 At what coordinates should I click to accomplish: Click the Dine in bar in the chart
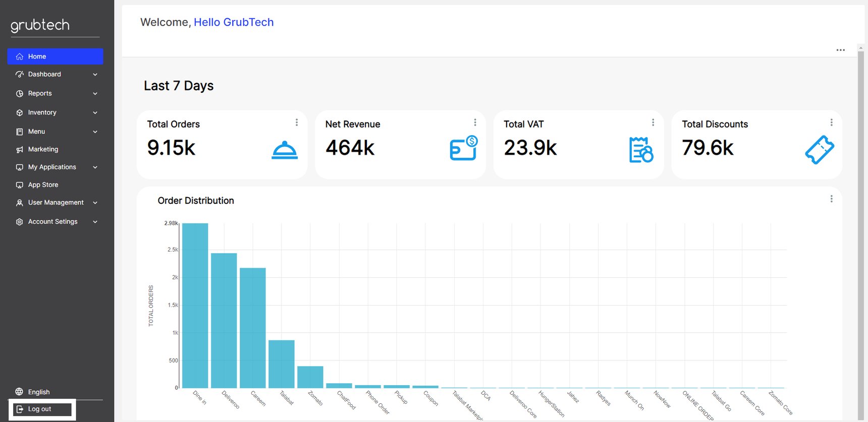195,306
